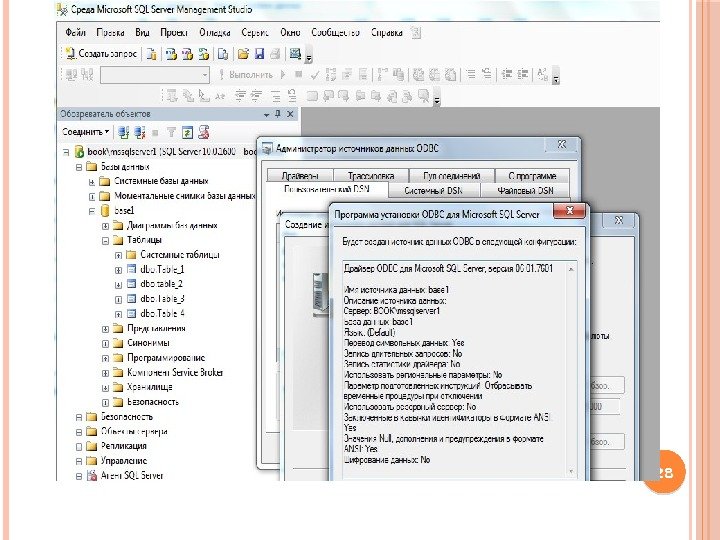Expand the Представления folder
Image resolution: width=720 pixels, height=540 pixels.
pyautogui.click(x=105, y=329)
